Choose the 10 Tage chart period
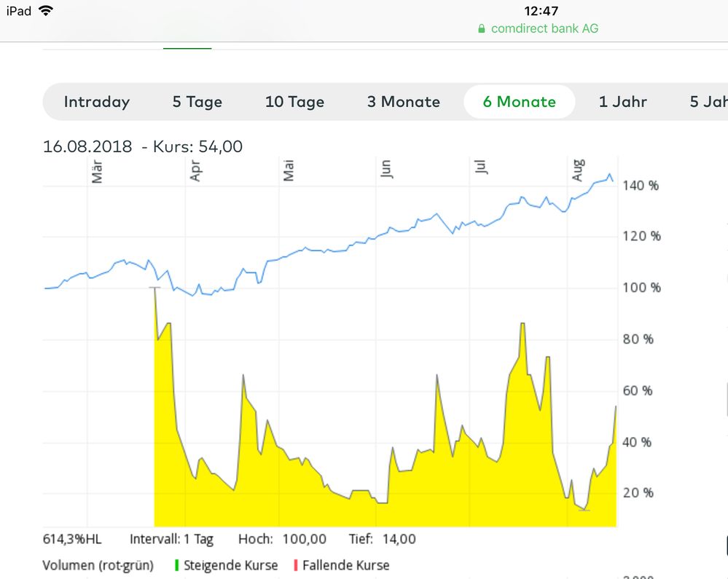 [294, 102]
